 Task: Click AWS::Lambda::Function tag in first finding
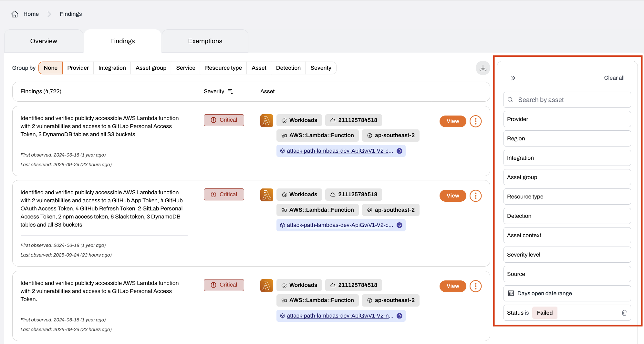[x=317, y=136]
